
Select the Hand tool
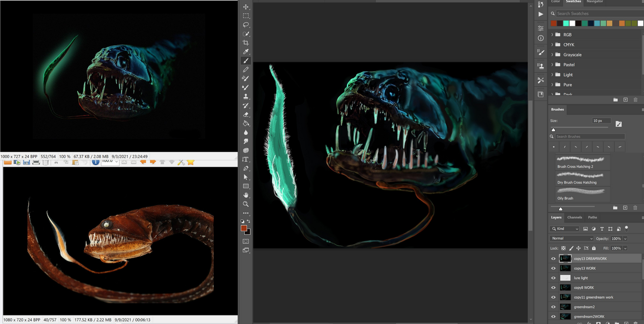(246, 195)
